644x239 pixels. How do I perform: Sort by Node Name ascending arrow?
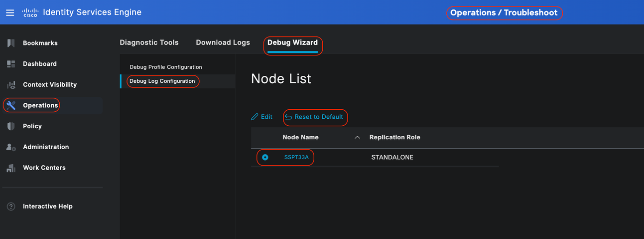point(357,137)
